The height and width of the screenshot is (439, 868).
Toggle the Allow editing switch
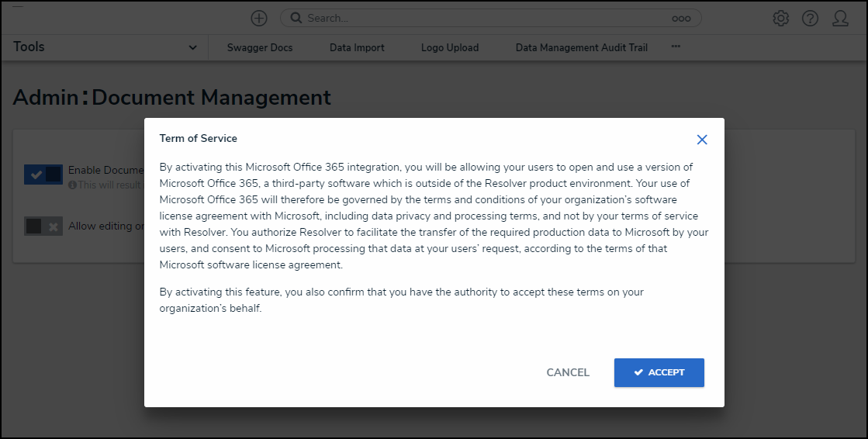pos(43,226)
